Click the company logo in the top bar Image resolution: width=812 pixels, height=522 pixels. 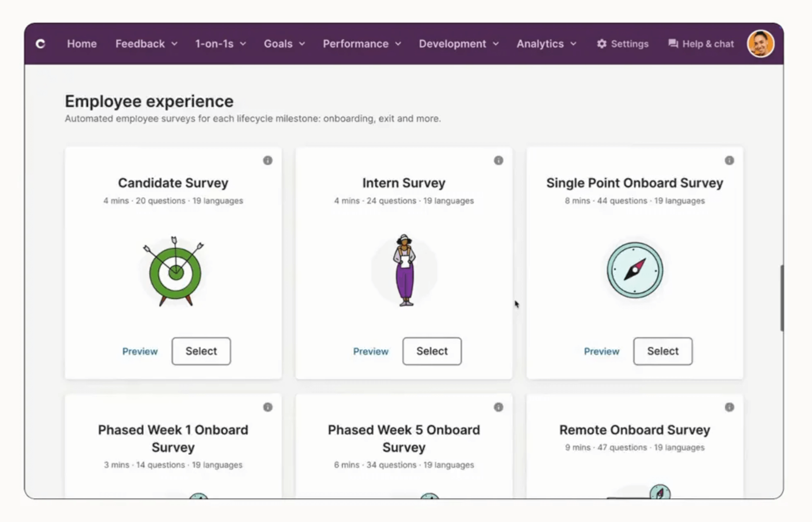40,44
